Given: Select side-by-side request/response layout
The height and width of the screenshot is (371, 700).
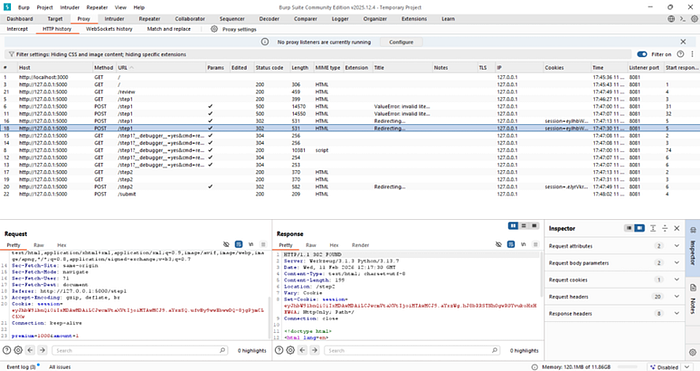Looking at the screenshot, I should pyautogui.click(x=513, y=226).
